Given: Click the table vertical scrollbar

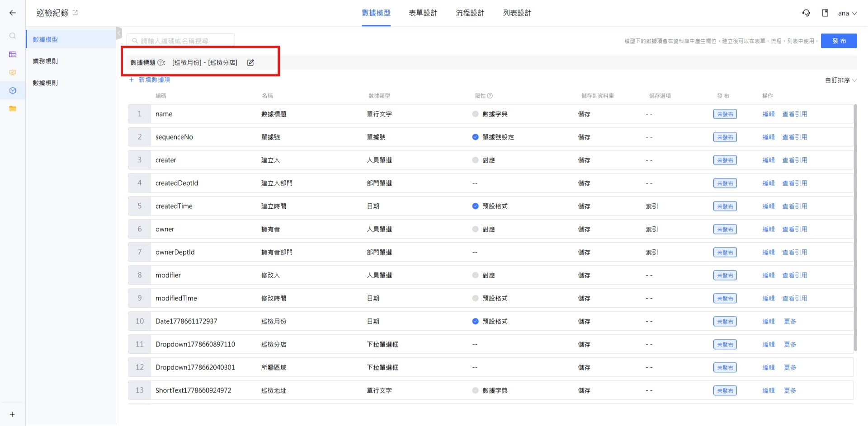Looking at the screenshot, I should click(x=855, y=228).
